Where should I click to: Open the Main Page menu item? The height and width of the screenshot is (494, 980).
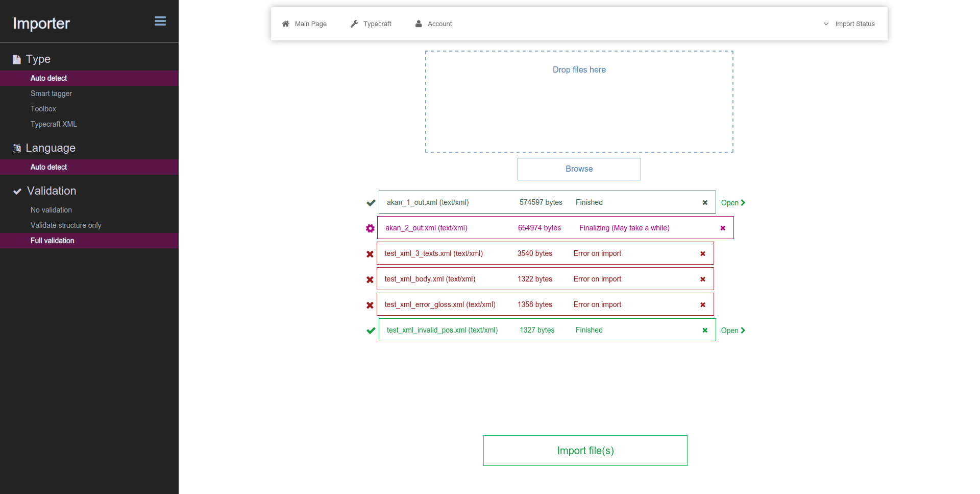[x=305, y=23]
